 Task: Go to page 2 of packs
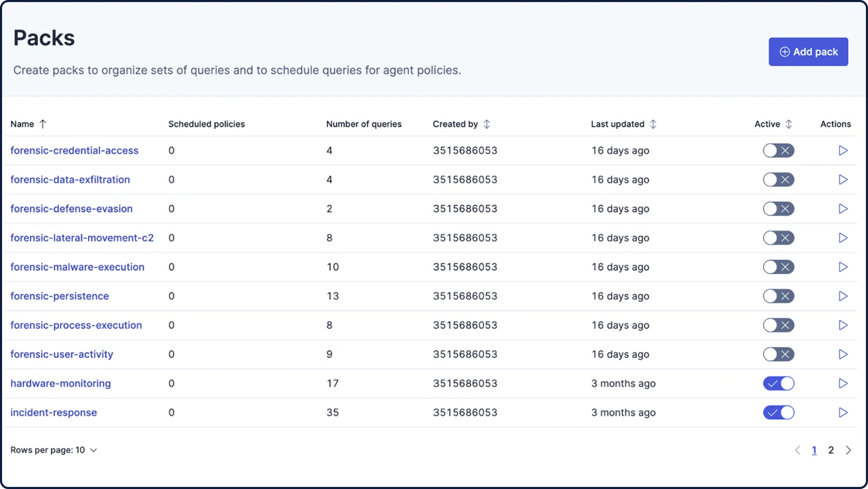point(831,450)
